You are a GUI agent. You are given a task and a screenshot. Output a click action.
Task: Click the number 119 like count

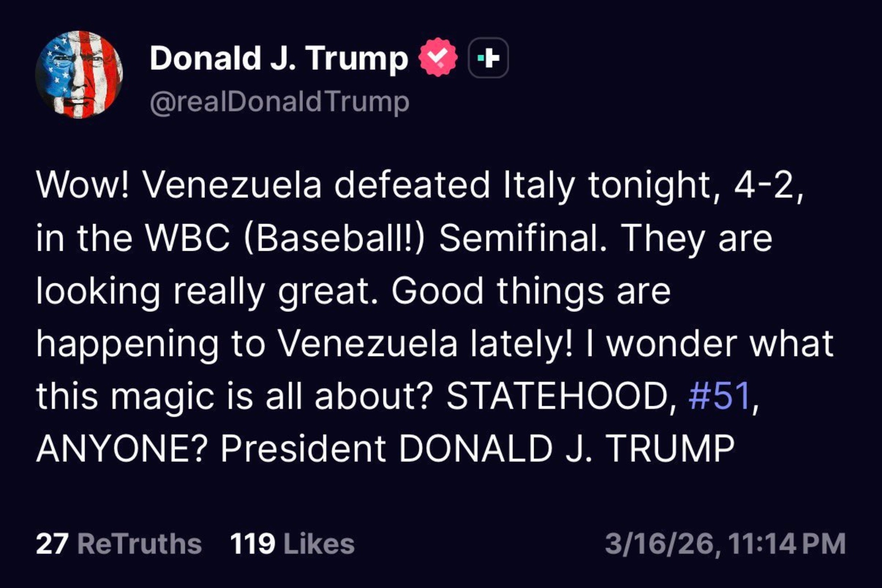[x=252, y=544]
